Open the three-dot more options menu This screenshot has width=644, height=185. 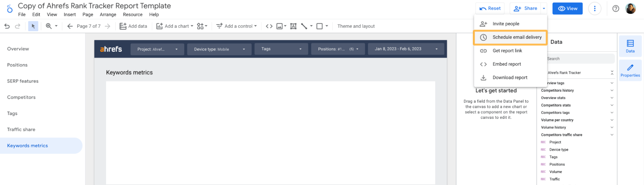[x=595, y=9]
